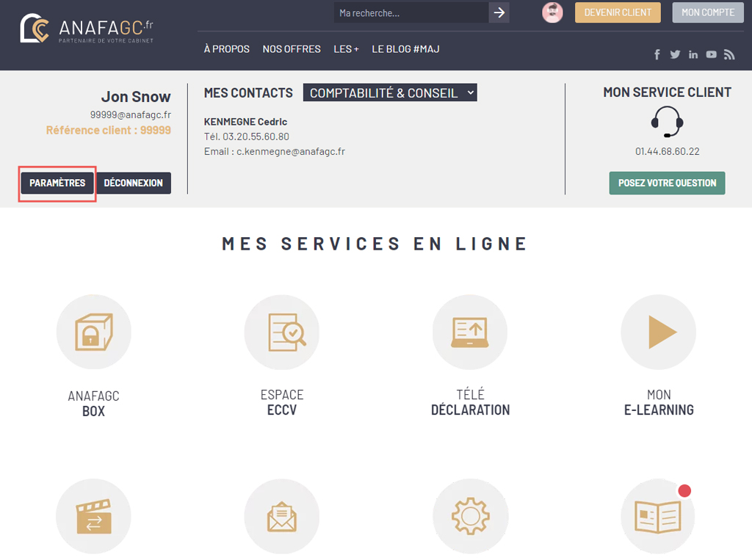Open the newspaper icon with red notification
The width and height of the screenshot is (752, 560).
[659, 517]
